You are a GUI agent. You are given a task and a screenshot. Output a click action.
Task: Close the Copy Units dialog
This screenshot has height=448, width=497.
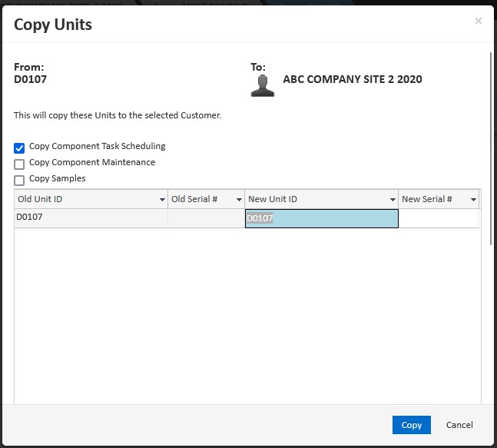coord(478,21)
